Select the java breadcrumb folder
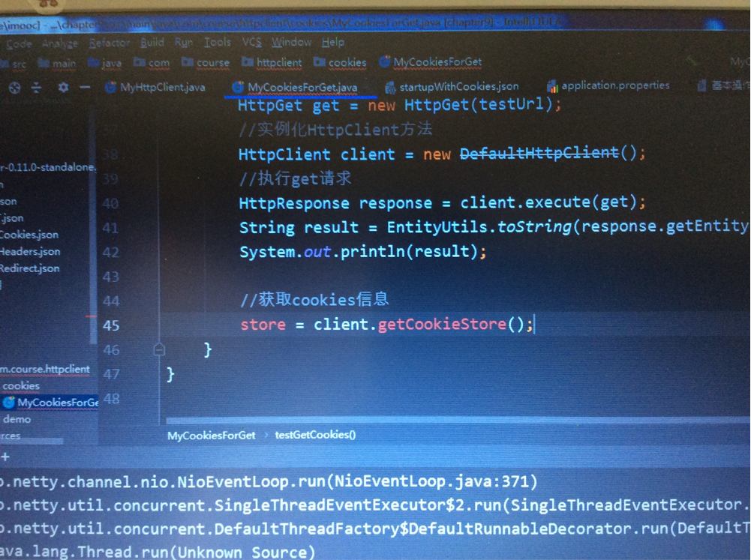The image size is (751, 560). [105, 63]
